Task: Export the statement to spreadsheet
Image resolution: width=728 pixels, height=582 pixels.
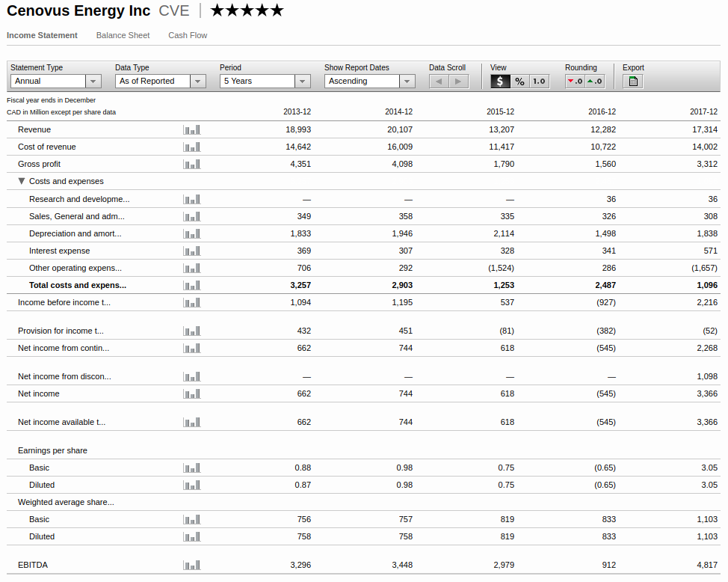Action: [x=633, y=82]
